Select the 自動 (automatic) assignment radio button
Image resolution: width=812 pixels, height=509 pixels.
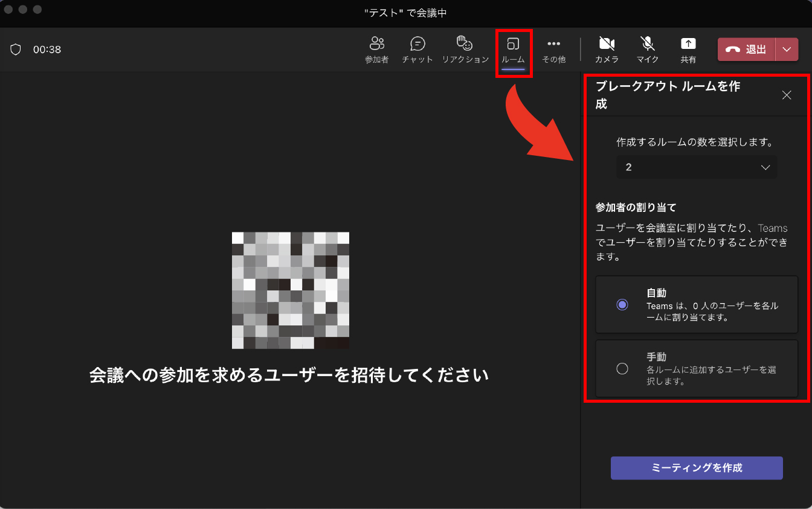(622, 305)
